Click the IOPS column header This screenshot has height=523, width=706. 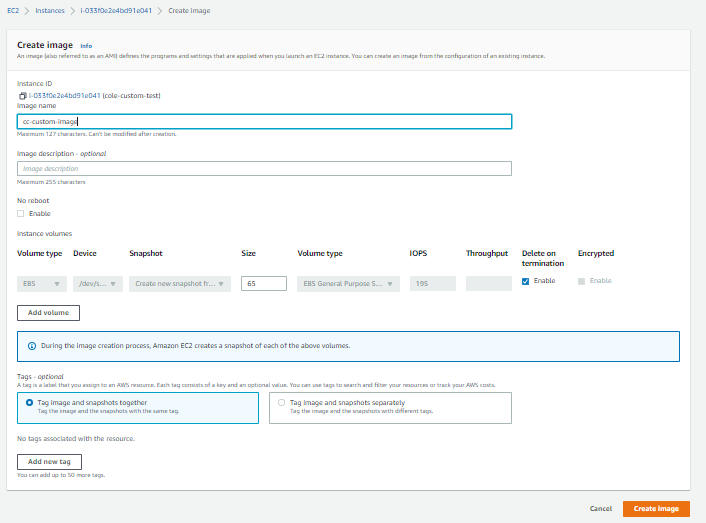coord(418,253)
